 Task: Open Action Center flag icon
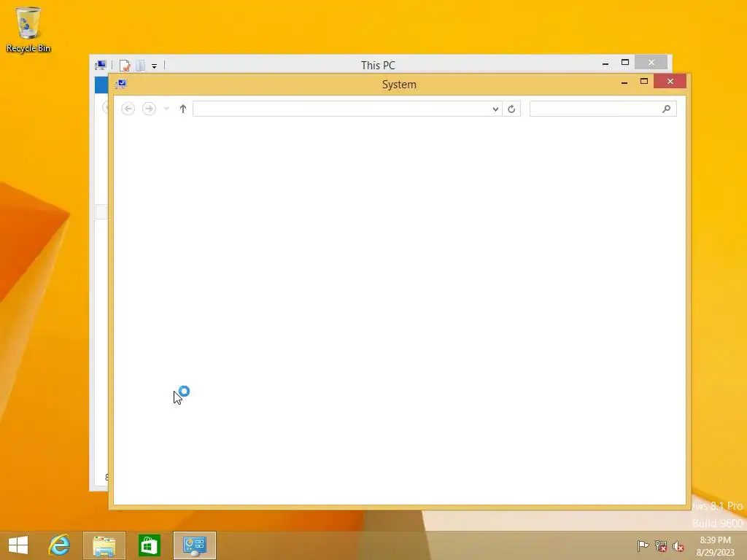(643, 545)
